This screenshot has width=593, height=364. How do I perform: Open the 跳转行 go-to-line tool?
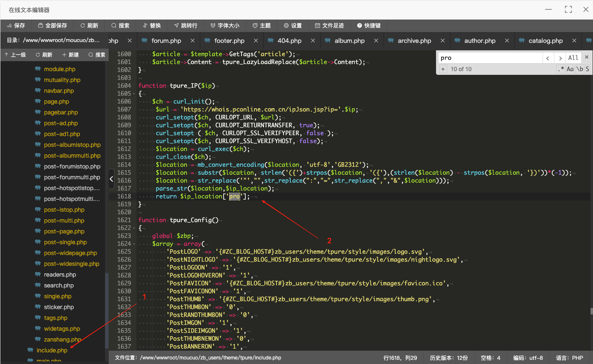tap(185, 25)
